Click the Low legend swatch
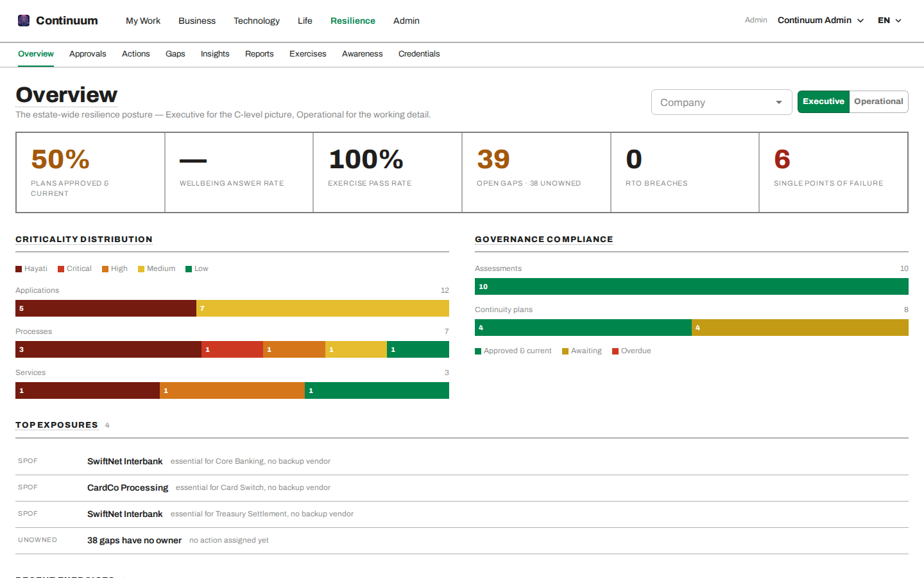Viewport: 924px width, 578px height. coord(189,269)
